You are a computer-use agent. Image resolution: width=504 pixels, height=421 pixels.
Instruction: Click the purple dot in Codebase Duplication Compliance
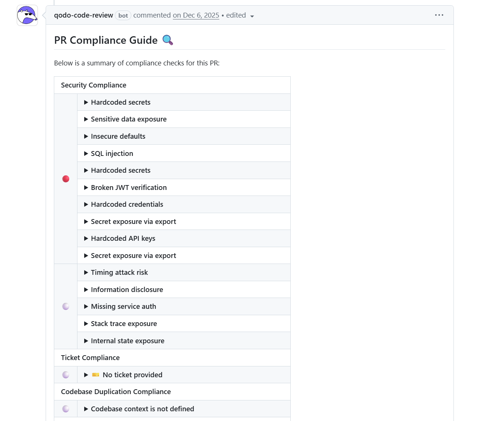[66, 409]
